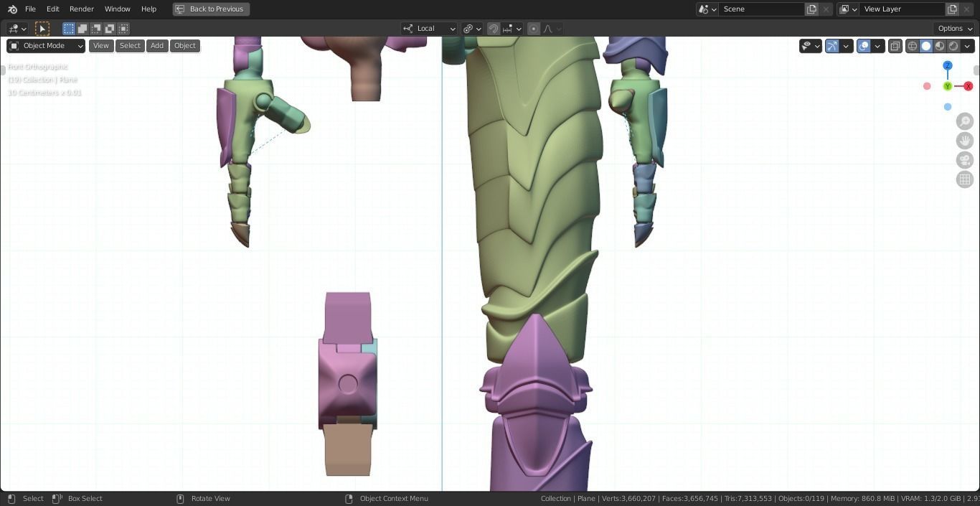The height and width of the screenshot is (506, 980).
Task: Click the add view layer icon
Action: 952,9
